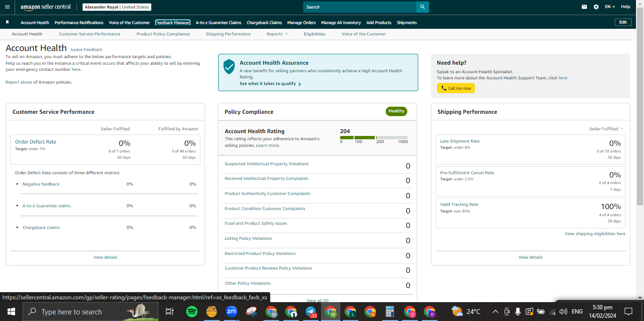Switch to Chrome window with R badge

tap(429, 312)
